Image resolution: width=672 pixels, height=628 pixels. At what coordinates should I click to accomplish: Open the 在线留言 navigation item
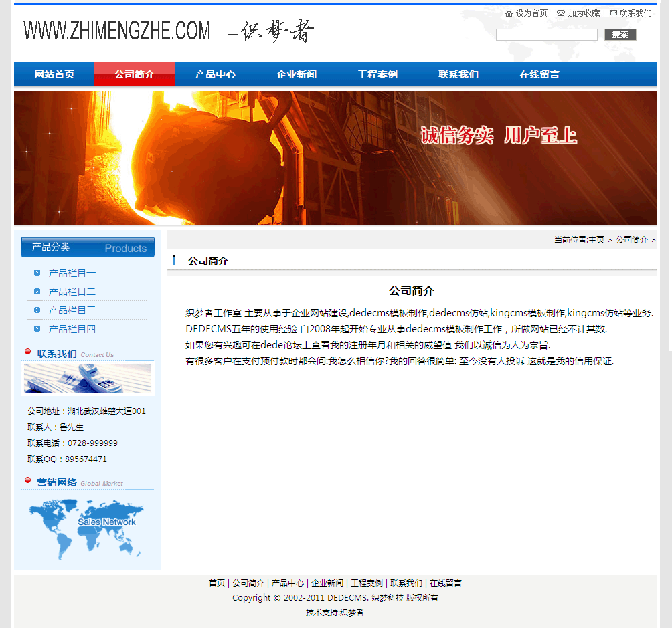(x=539, y=74)
